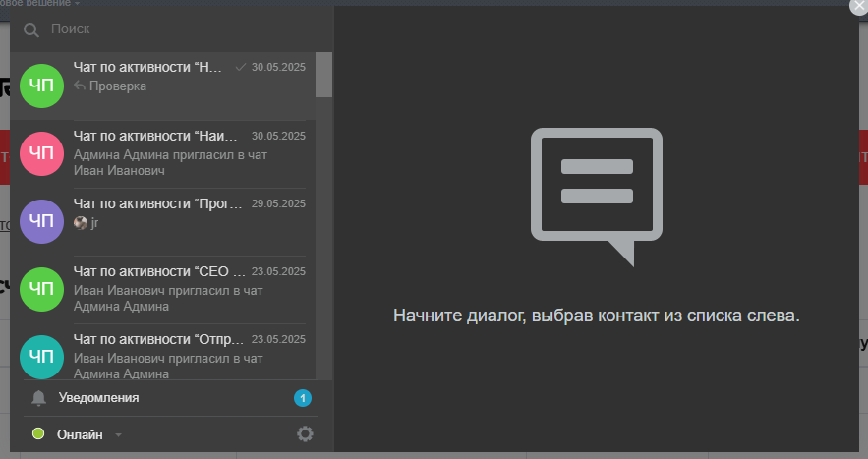The height and width of the screenshot is (459, 868).
Task: Click the chat list scrollbar thumb
Action: pos(323,75)
